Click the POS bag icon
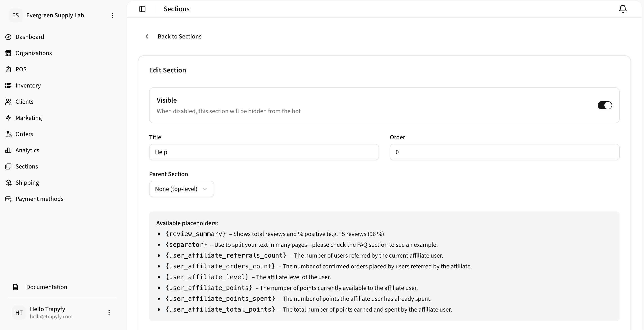The width and height of the screenshot is (644, 330). (x=9, y=69)
